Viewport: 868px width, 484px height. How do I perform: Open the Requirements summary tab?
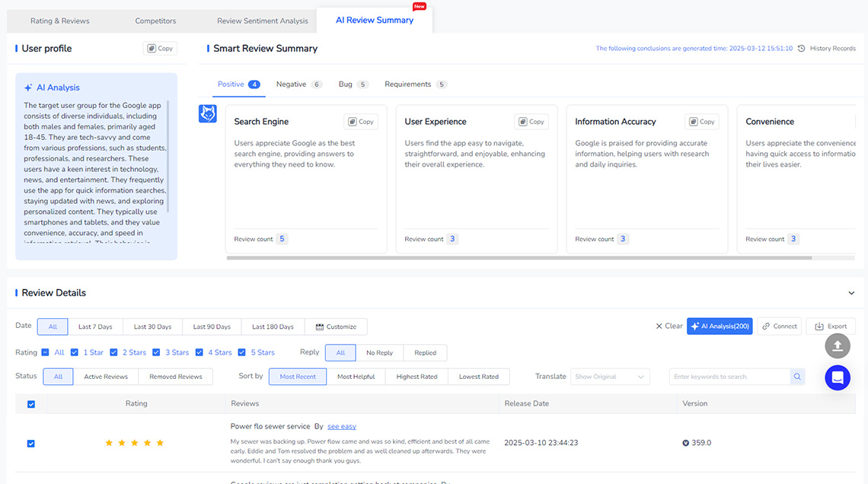pyautogui.click(x=416, y=84)
